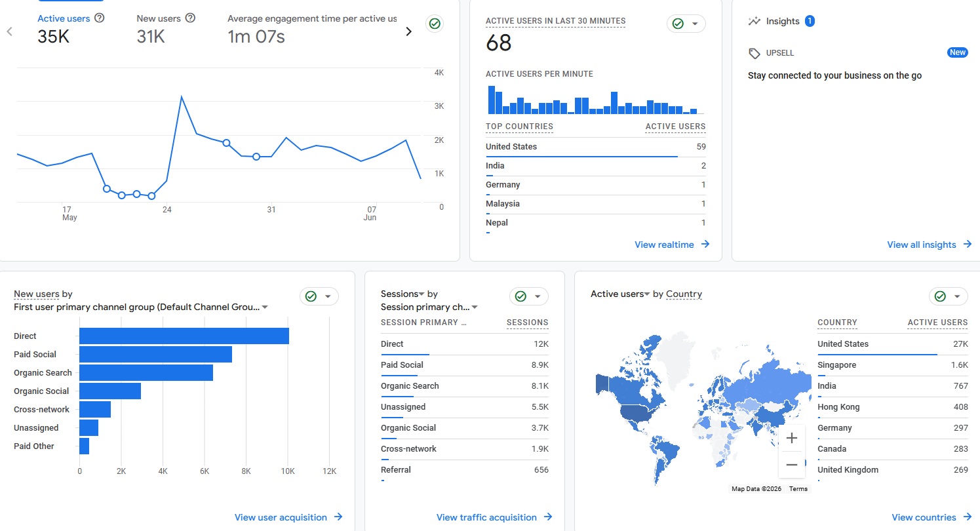
Task: Click the Paid Social bar in New users chart
Action: [x=155, y=354]
